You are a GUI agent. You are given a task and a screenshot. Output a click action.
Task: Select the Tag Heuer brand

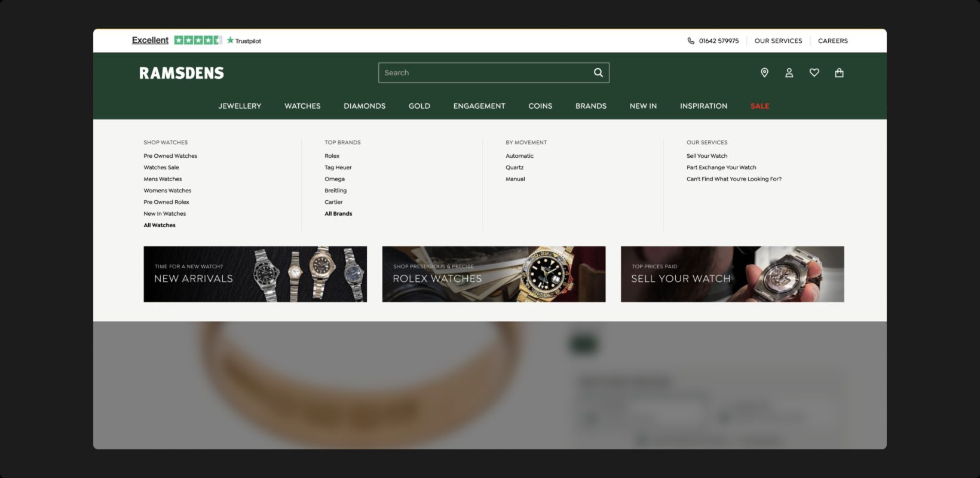pos(338,168)
